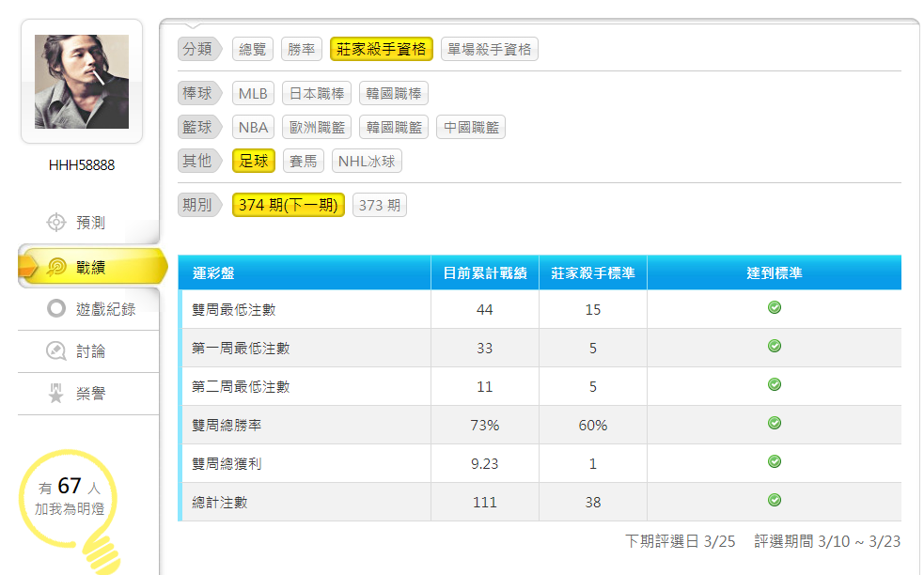Click the 戰績 spiral icon in sidebar
This screenshot has height=575, width=924.
[56, 268]
